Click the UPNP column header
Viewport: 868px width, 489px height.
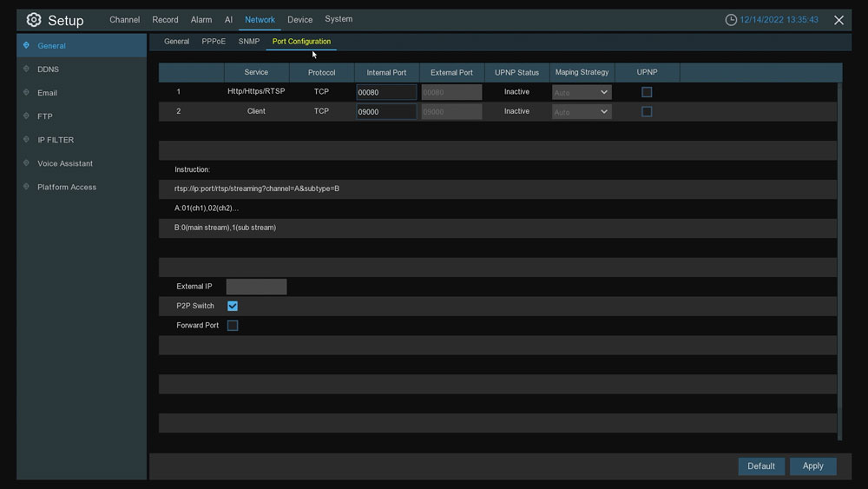click(x=647, y=73)
